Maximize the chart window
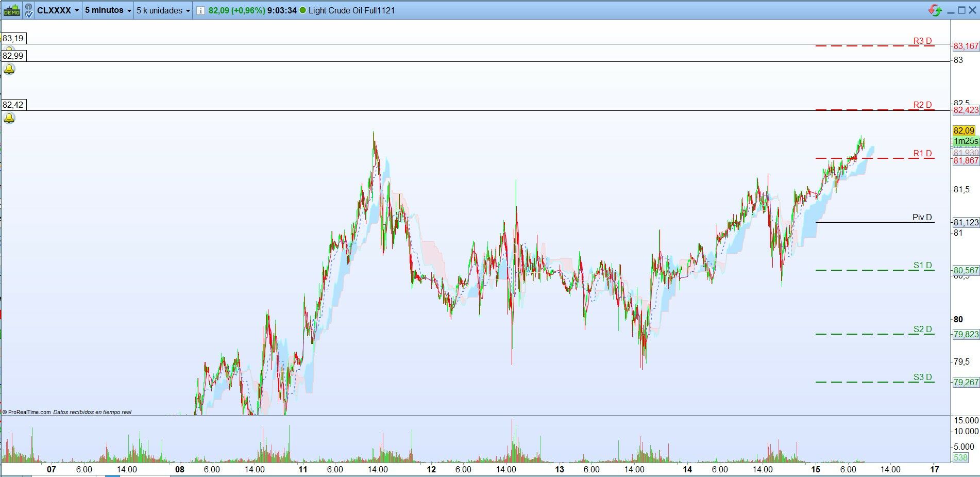 (961, 10)
